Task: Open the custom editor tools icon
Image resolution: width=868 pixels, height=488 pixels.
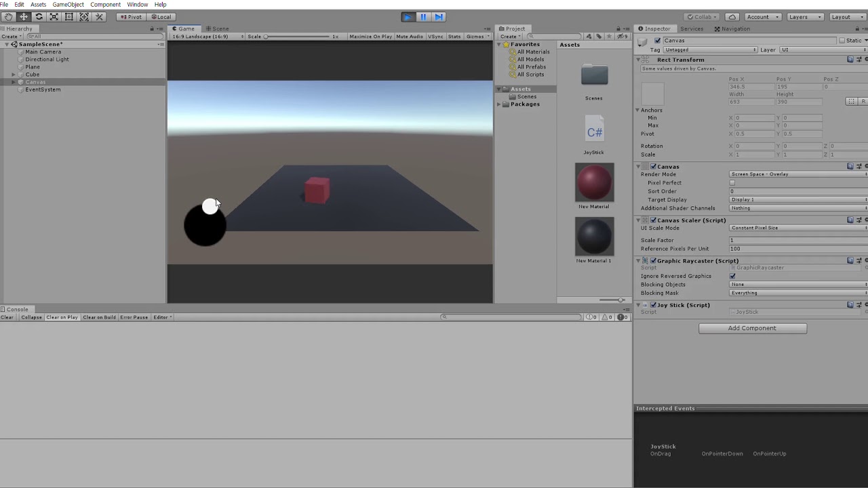Action: click(99, 17)
